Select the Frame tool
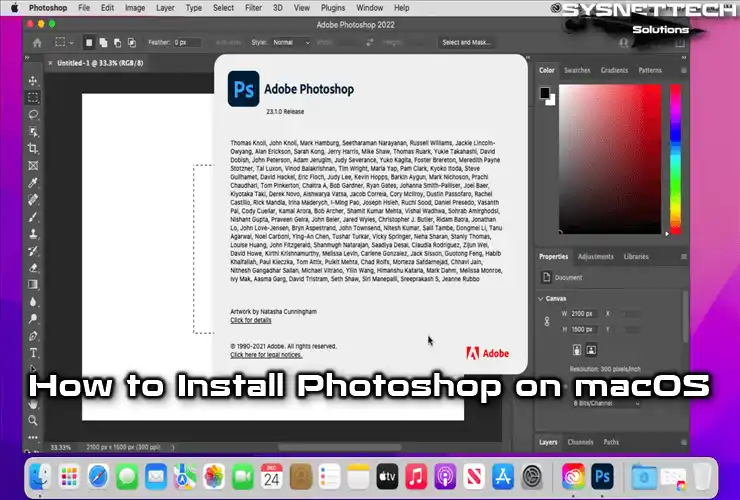740x500 pixels. pyautogui.click(x=33, y=166)
